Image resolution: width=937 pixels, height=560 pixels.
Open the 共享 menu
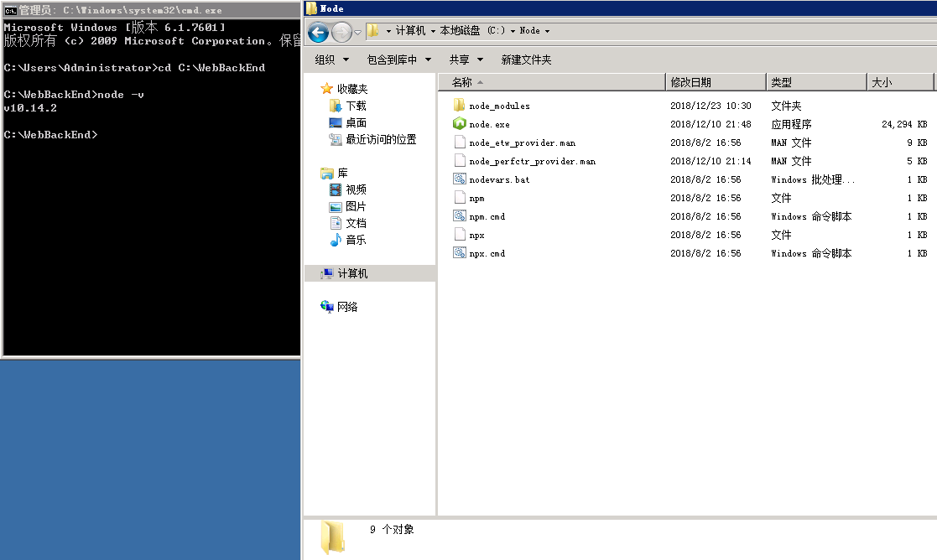tap(466, 60)
